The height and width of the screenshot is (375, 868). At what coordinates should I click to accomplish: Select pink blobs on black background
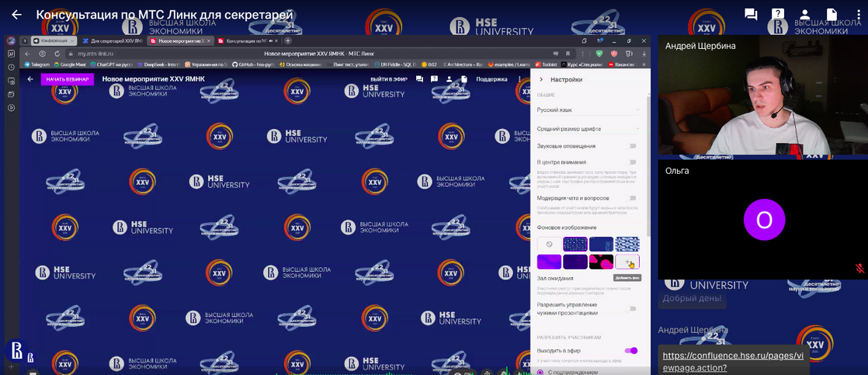(601, 262)
